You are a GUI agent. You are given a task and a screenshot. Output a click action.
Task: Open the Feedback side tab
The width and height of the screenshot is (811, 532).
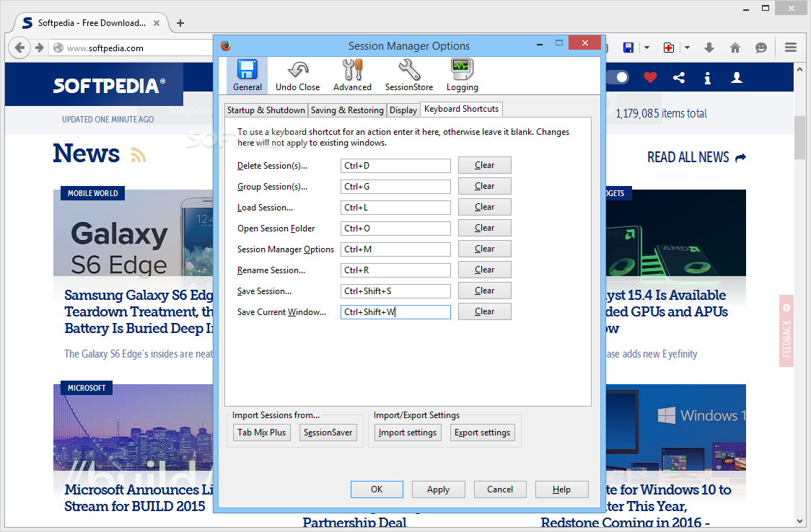(x=786, y=331)
